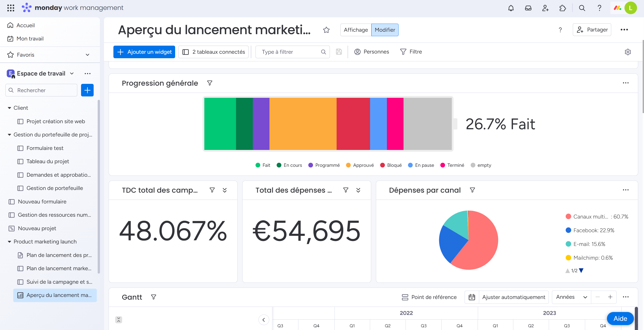Open the dashboard more options menu
Screen dimensions: 644x330
[x=624, y=30]
